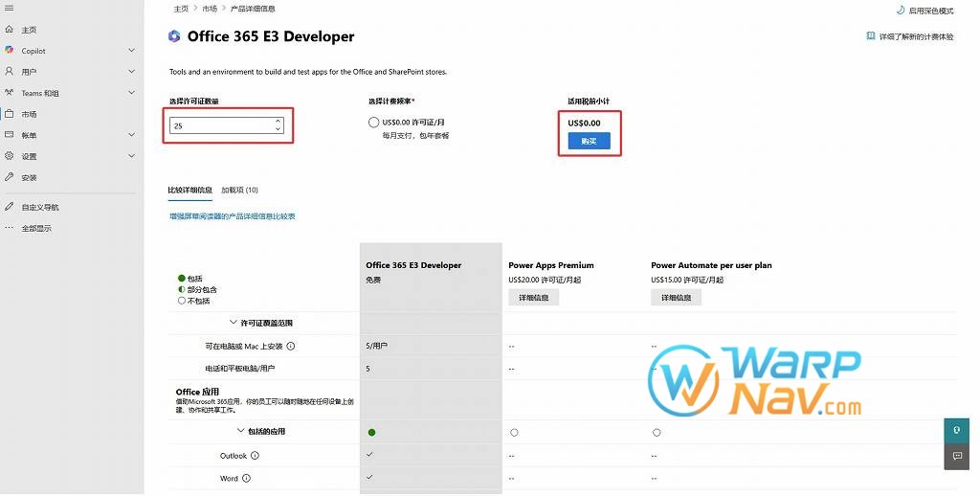Image resolution: width=980 pixels, height=496 pixels.
Task: Click the settings (设置) gear icon
Action: pyautogui.click(x=9, y=156)
